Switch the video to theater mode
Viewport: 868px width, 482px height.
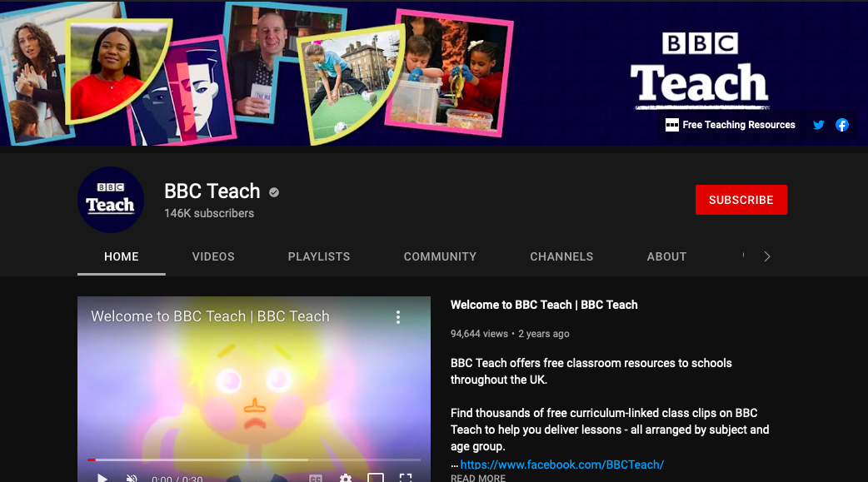[376, 478]
